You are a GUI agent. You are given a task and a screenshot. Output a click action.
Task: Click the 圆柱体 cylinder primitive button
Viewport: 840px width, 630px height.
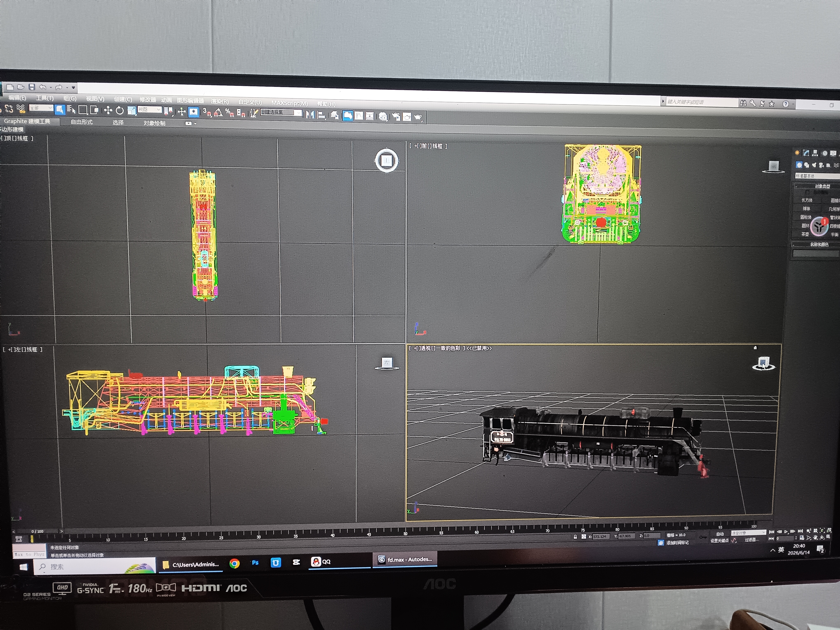[x=806, y=217]
